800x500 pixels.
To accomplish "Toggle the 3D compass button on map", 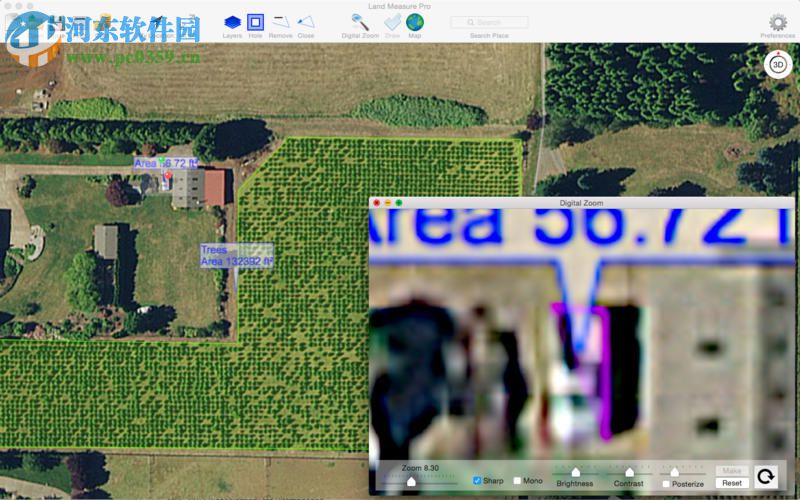I will 778,65.
